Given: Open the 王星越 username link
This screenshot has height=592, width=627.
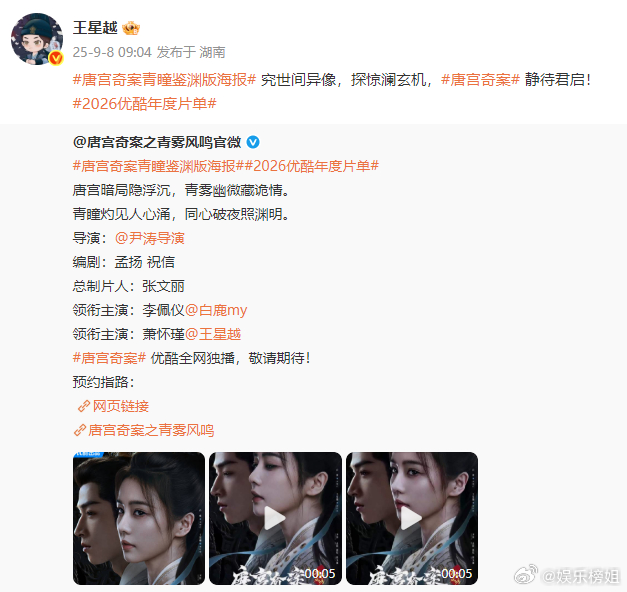Looking at the screenshot, I should point(95,28).
